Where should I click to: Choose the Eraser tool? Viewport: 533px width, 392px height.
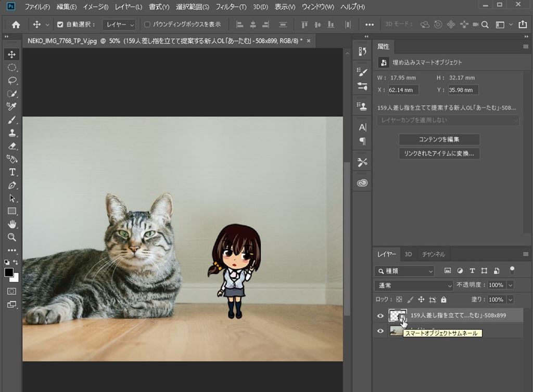12,146
